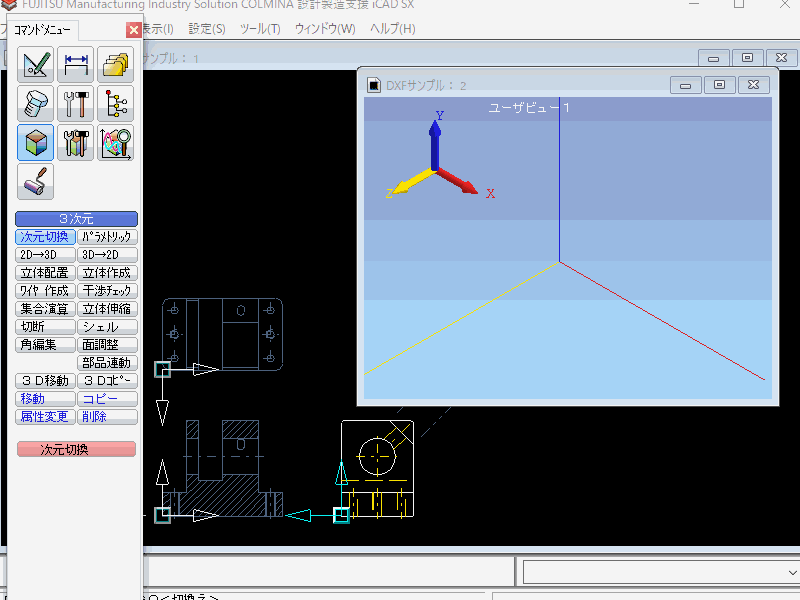
Task: Expand the dropdown at bottom right
Action: [790, 572]
